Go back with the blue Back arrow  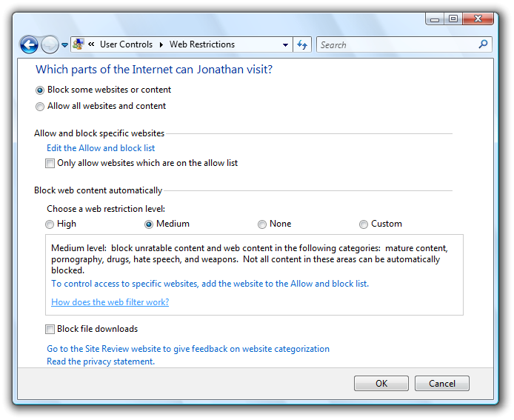coord(29,44)
